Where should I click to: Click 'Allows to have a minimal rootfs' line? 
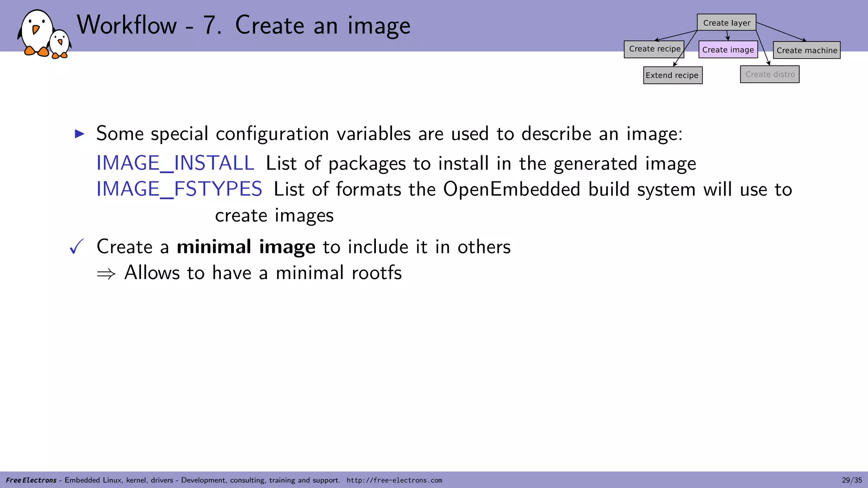[263, 272]
